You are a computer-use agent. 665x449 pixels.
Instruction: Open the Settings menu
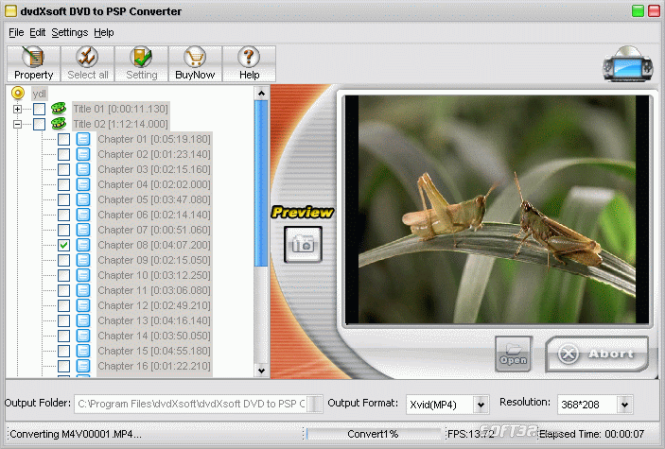coord(70,33)
